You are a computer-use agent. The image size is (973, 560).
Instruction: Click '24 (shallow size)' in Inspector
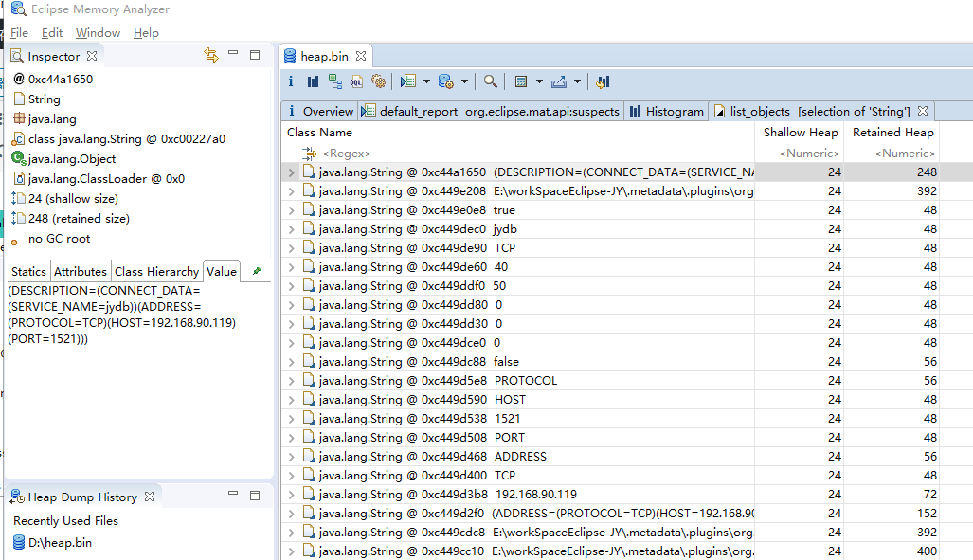(73, 199)
